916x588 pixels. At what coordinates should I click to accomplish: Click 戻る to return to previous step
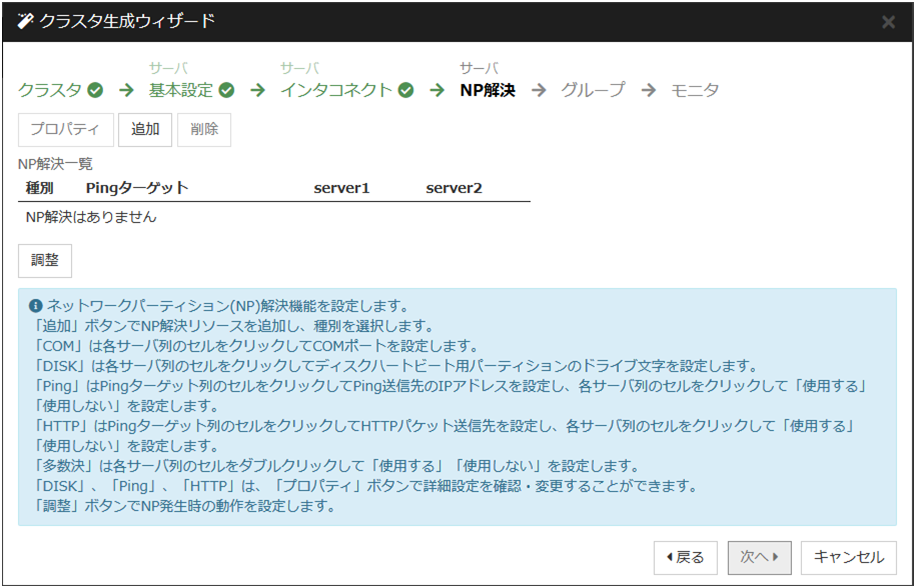[x=685, y=557]
